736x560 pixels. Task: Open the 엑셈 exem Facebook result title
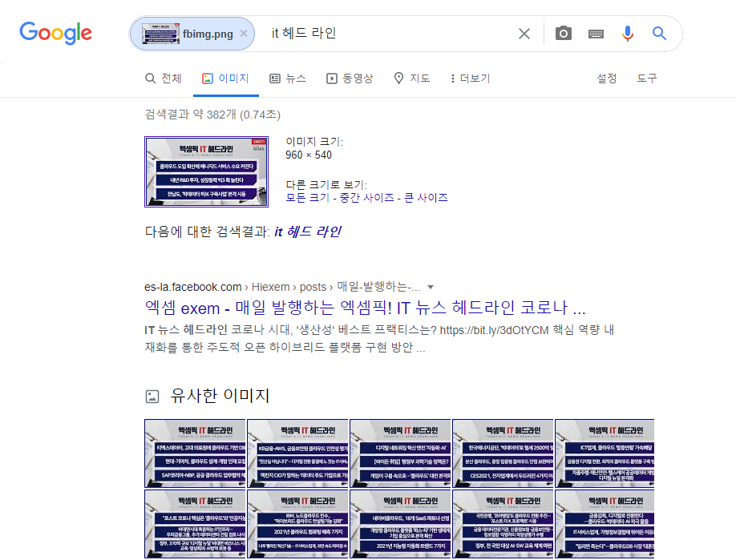coord(365,308)
